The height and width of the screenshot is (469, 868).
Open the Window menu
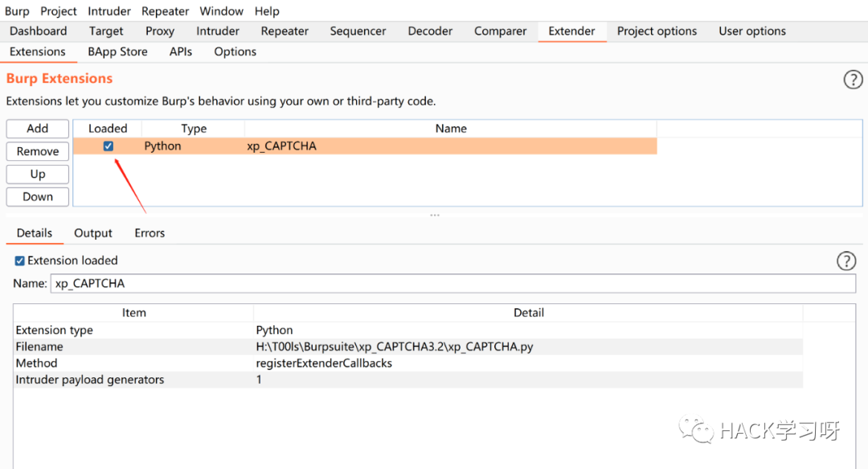222,11
